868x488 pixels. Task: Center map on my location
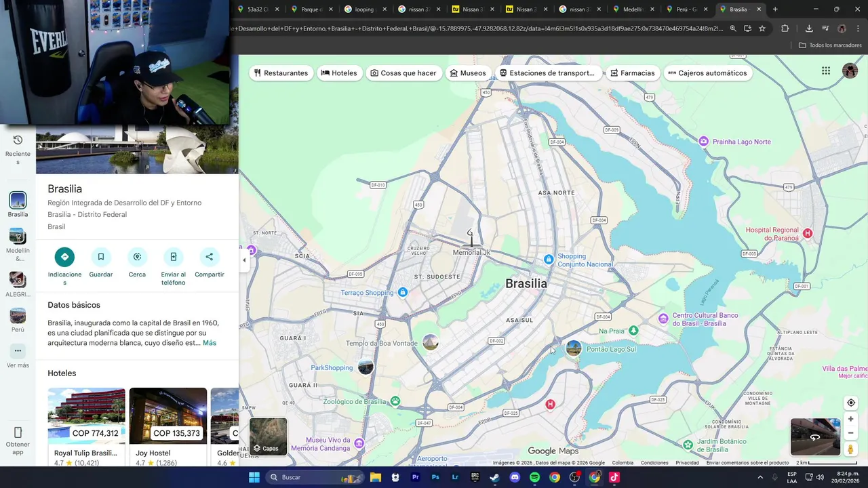pyautogui.click(x=850, y=403)
